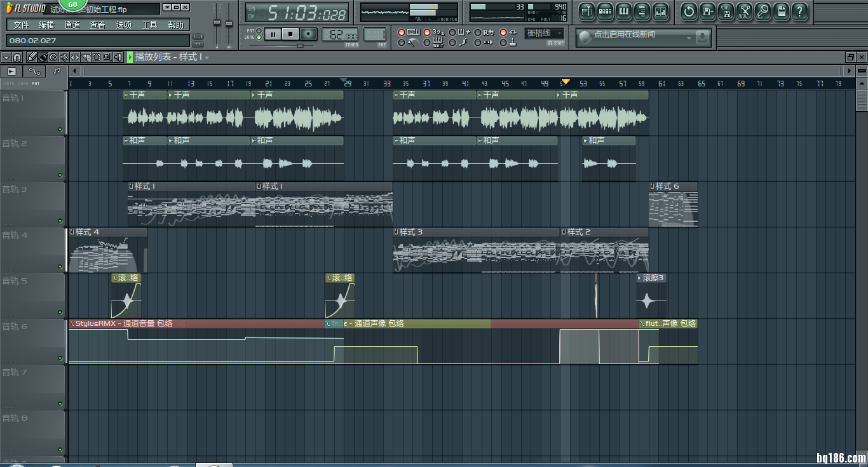This screenshot has width=868, height=467.
Task: Click the download news icon
Action: (x=702, y=37)
